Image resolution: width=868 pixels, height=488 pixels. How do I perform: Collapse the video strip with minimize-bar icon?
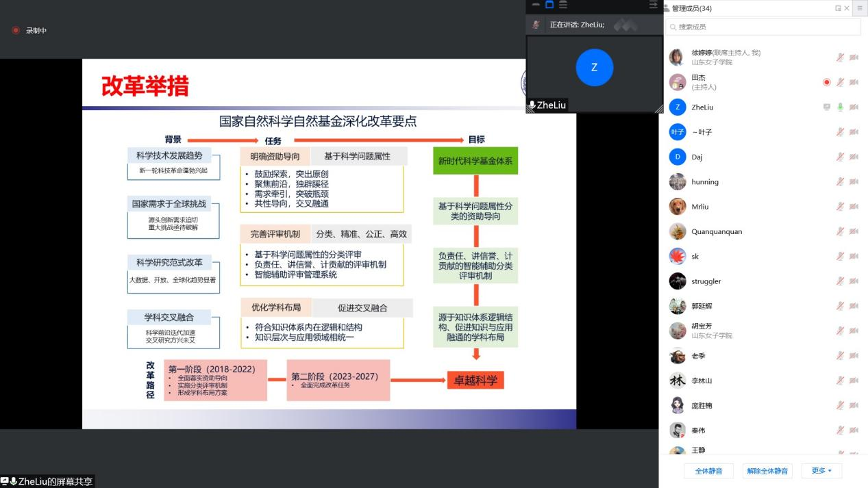point(536,5)
